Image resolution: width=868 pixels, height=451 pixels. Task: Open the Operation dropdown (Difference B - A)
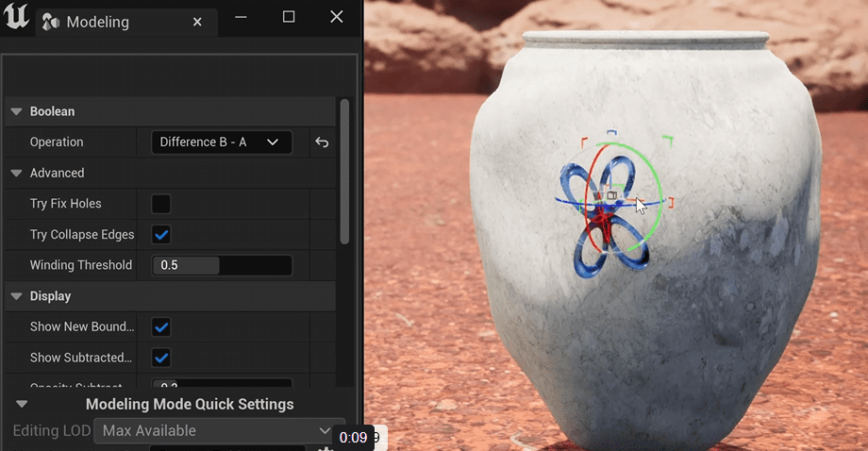pos(221,142)
